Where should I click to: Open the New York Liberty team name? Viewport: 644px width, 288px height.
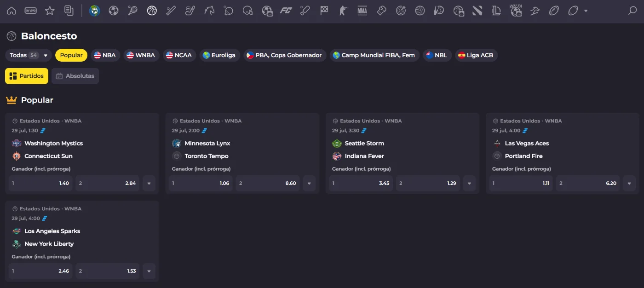[49, 244]
